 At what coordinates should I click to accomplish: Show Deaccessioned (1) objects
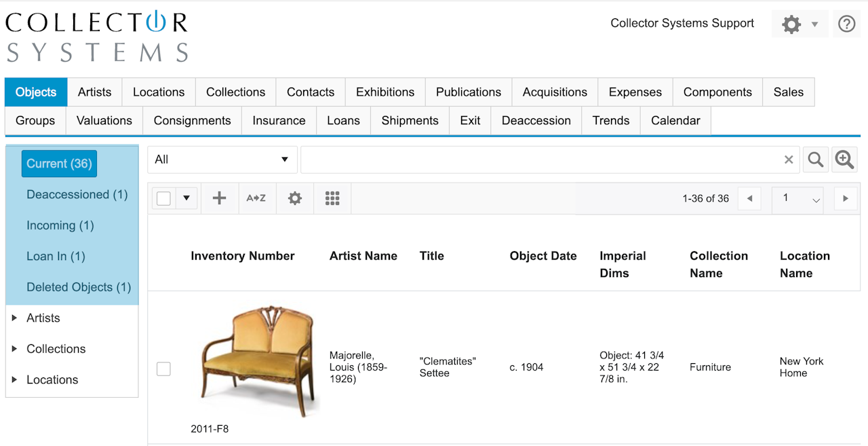click(77, 195)
